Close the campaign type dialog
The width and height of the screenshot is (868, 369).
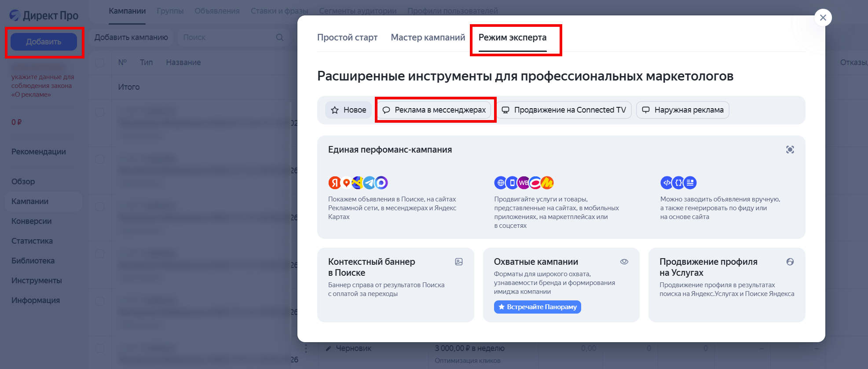[x=823, y=18]
